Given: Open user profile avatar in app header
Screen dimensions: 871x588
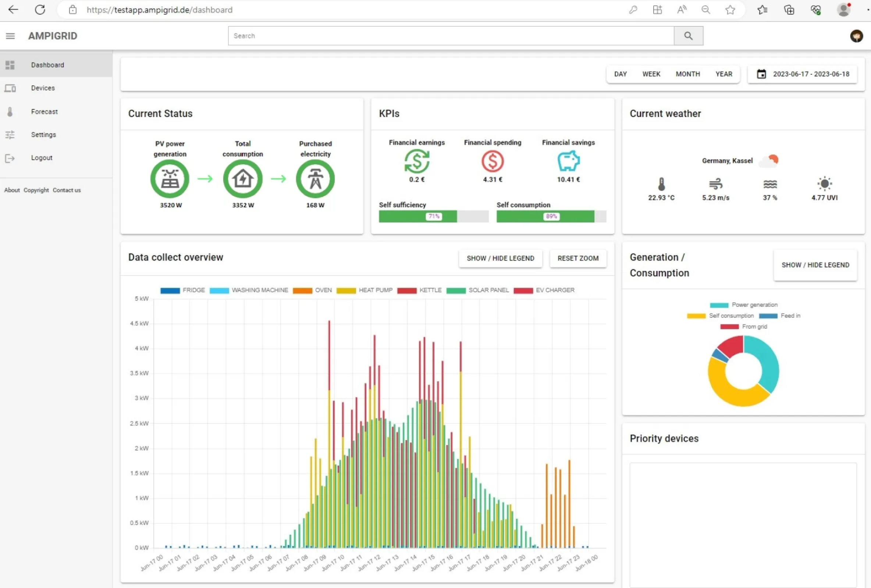Looking at the screenshot, I should pyautogui.click(x=856, y=36).
